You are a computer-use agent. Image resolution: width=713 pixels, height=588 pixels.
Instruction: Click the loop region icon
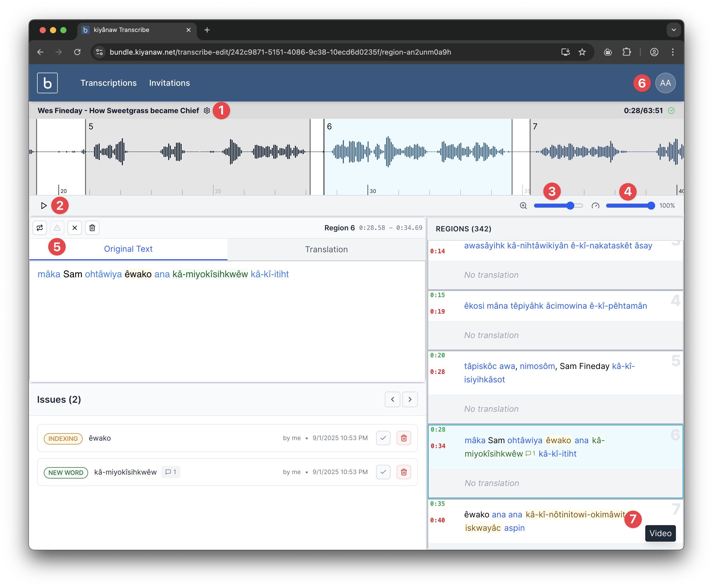(40, 228)
